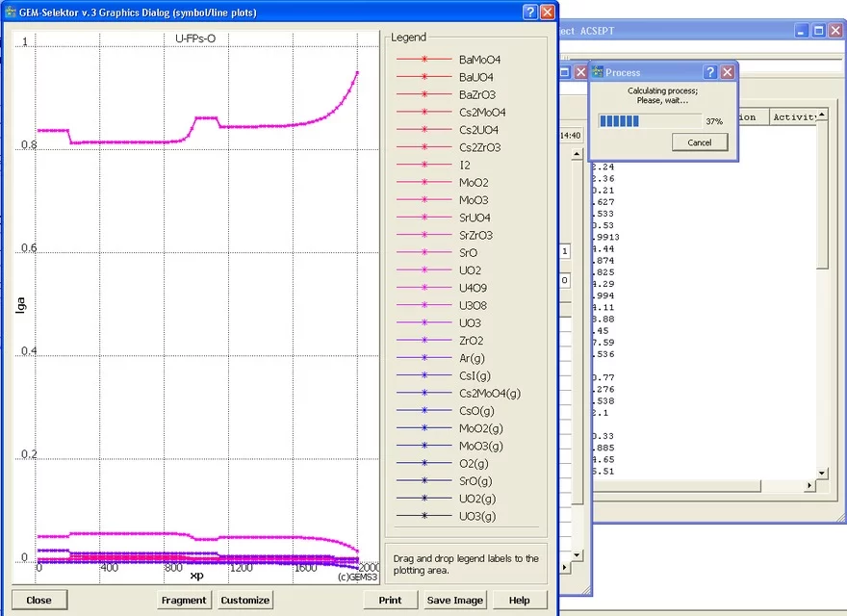
Task: Click the 7.59 value in background list
Action: [x=603, y=343]
